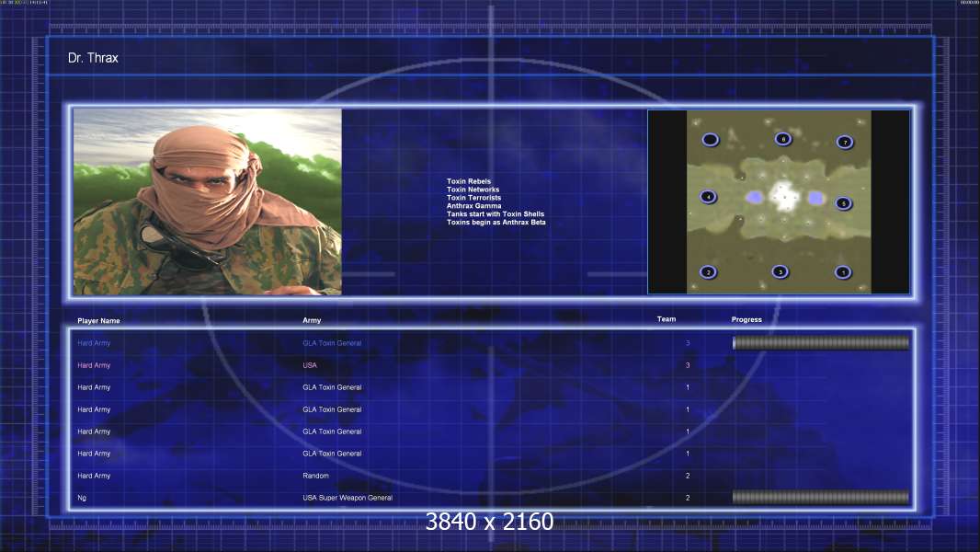Click the 'Player Name' column header
The width and height of the screenshot is (980, 552).
(98, 321)
